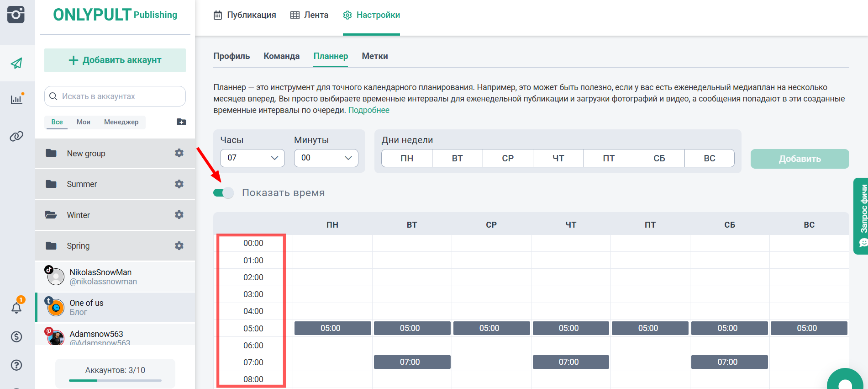This screenshot has height=389, width=868.
Task: Open the analytics chart icon in sidebar
Action: [x=17, y=99]
